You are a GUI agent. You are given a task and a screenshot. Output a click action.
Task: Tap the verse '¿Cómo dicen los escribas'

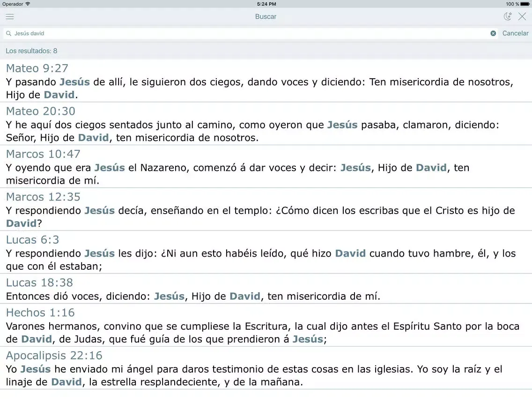337,211
